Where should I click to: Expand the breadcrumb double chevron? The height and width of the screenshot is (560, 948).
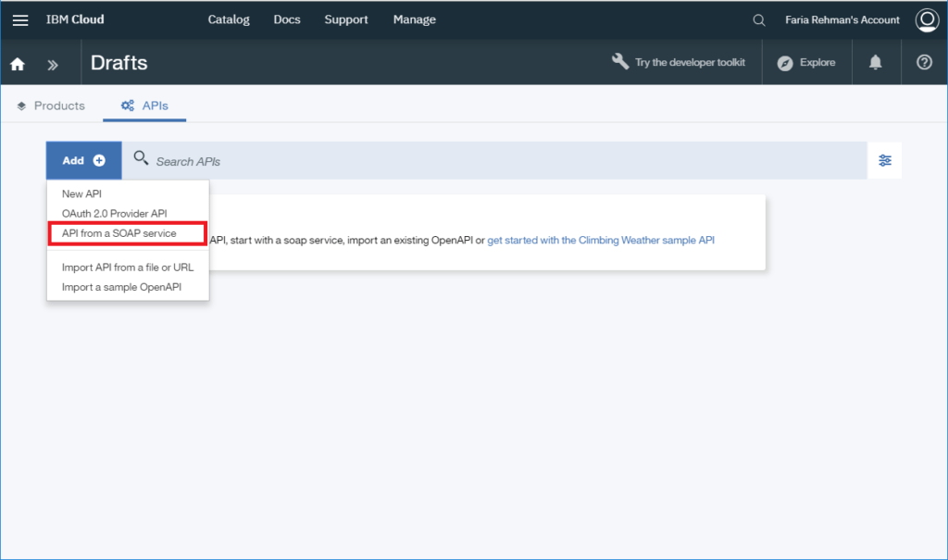(53, 62)
